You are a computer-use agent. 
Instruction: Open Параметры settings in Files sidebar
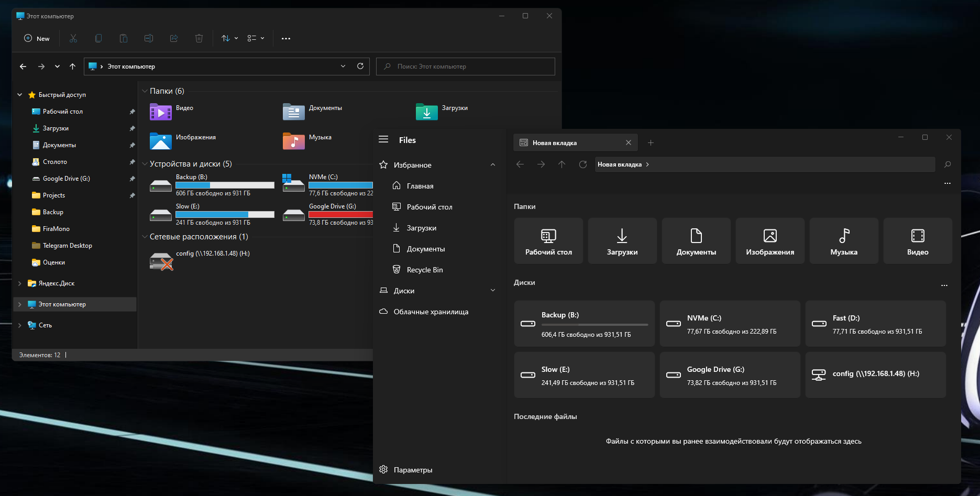pyautogui.click(x=413, y=470)
